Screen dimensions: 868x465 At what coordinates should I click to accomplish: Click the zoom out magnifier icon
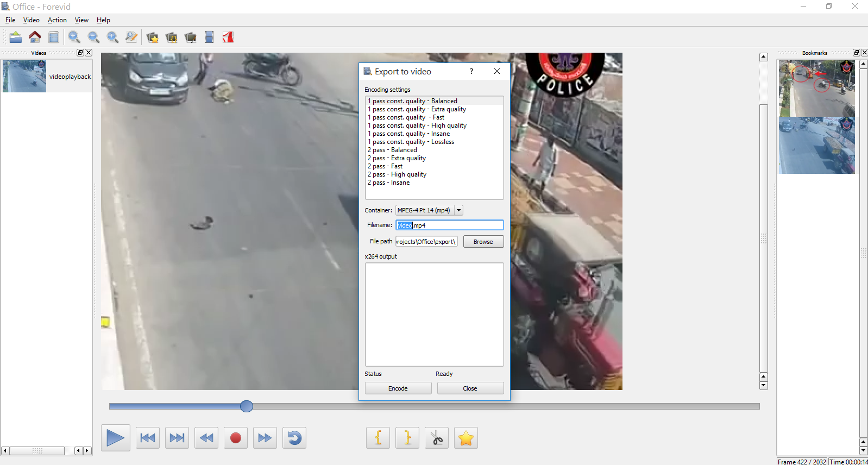coord(93,37)
